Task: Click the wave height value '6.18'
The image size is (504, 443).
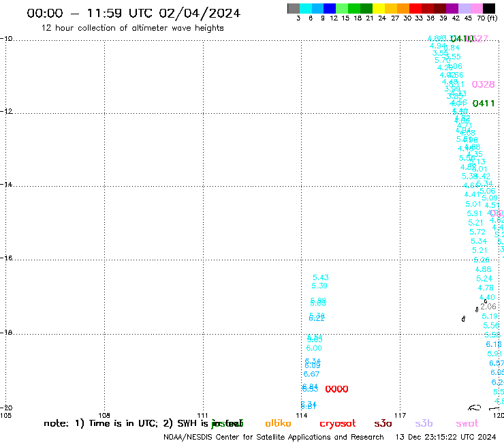Action: point(494,345)
